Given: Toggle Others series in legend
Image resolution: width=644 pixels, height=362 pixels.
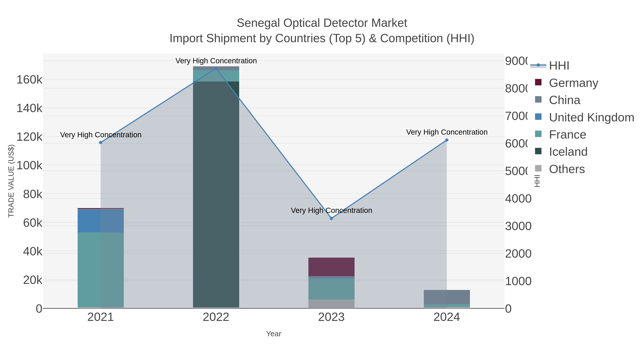Looking at the screenshot, I should coord(560,169).
